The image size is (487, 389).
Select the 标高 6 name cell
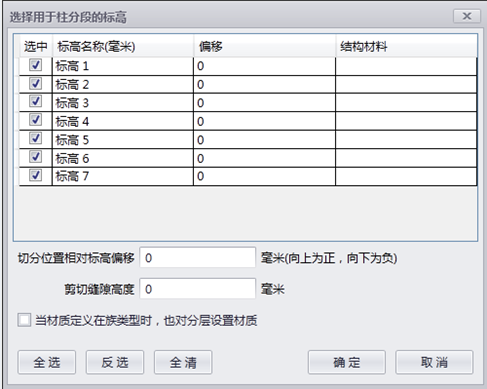tap(123, 158)
